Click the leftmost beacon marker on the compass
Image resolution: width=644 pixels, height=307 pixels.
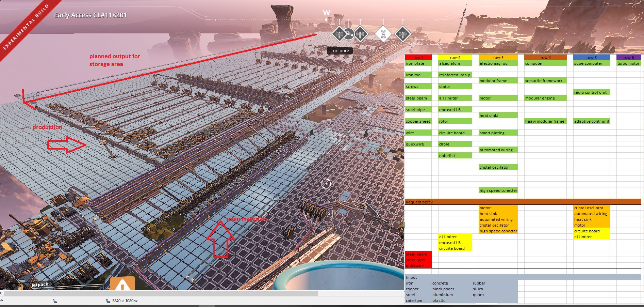point(339,34)
